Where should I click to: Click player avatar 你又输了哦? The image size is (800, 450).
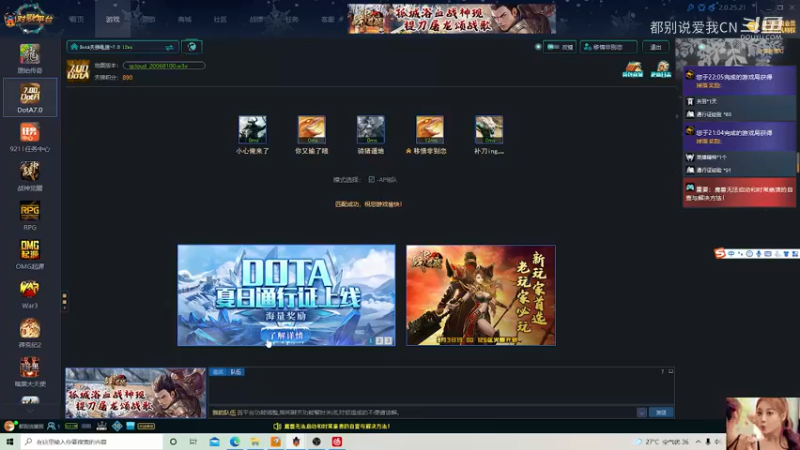[x=312, y=129]
